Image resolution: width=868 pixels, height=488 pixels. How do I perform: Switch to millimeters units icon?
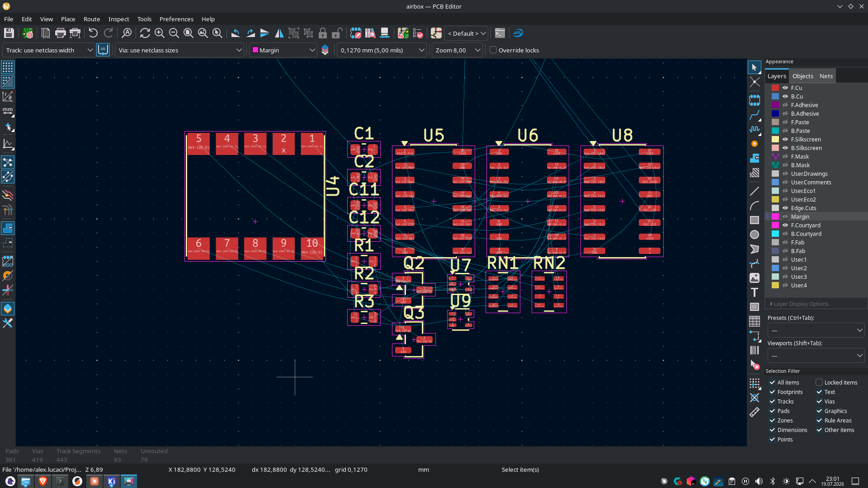pyautogui.click(x=8, y=111)
